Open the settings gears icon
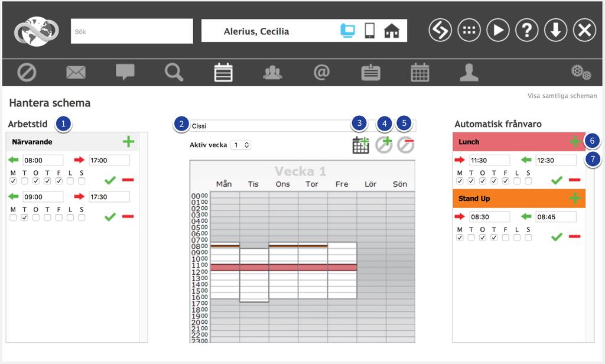Image resolution: width=605 pixels, height=364 pixels. click(x=581, y=72)
